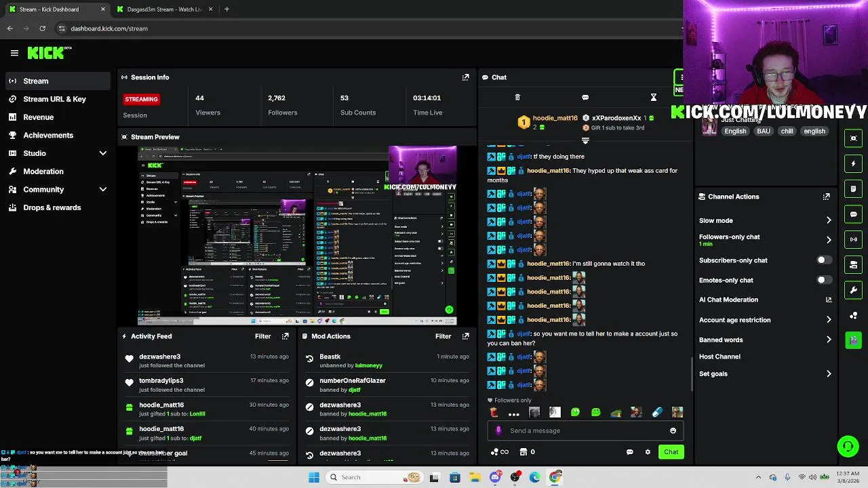Expand Slow mode options
Viewport: 868px width, 488px height.
tap(829, 220)
